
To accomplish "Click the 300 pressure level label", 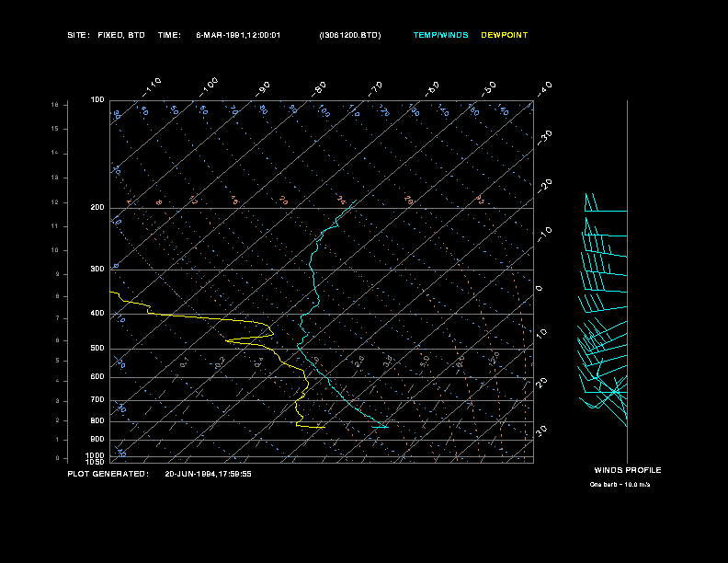I will pos(97,269).
